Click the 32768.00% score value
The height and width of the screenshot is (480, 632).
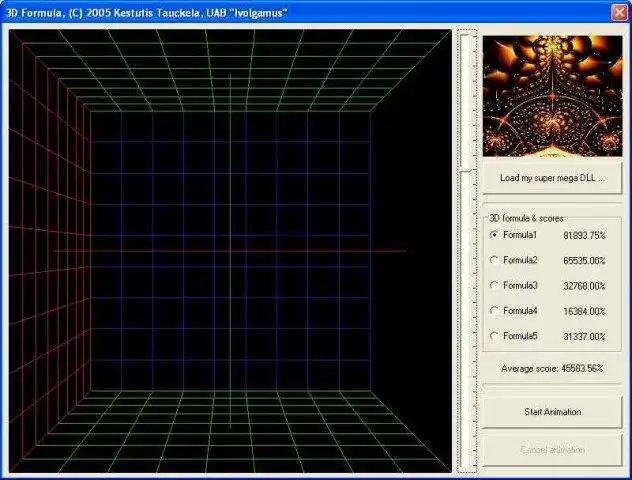point(584,286)
